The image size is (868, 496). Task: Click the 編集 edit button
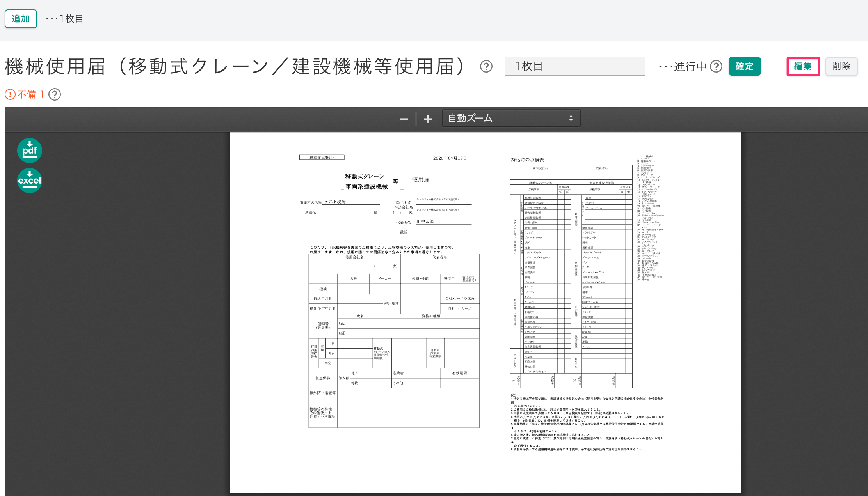pyautogui.click(x=803, y=66)
